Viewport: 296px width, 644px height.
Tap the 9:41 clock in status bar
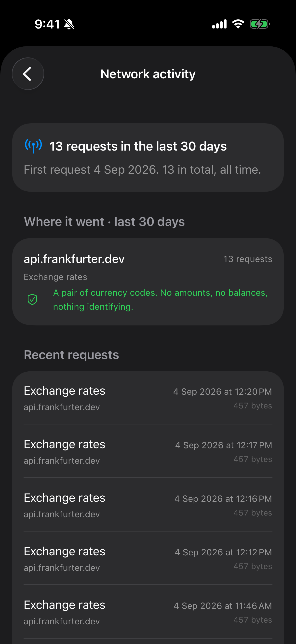[x=47, y=24]
